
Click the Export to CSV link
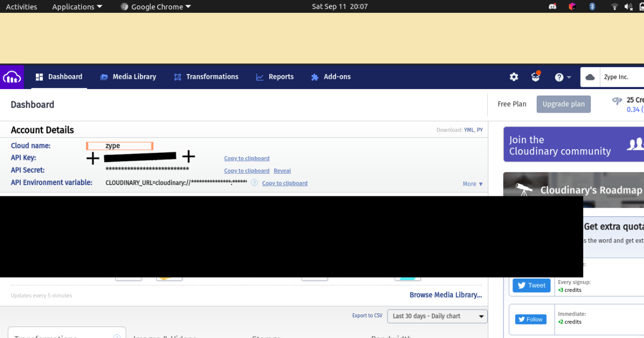[367, 315]
